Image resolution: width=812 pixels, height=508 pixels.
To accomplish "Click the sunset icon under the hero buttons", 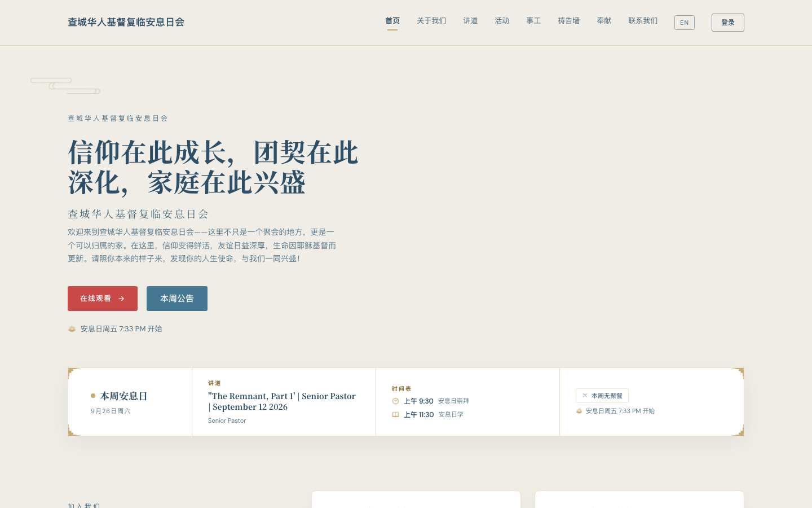I will tap(72, 329).
